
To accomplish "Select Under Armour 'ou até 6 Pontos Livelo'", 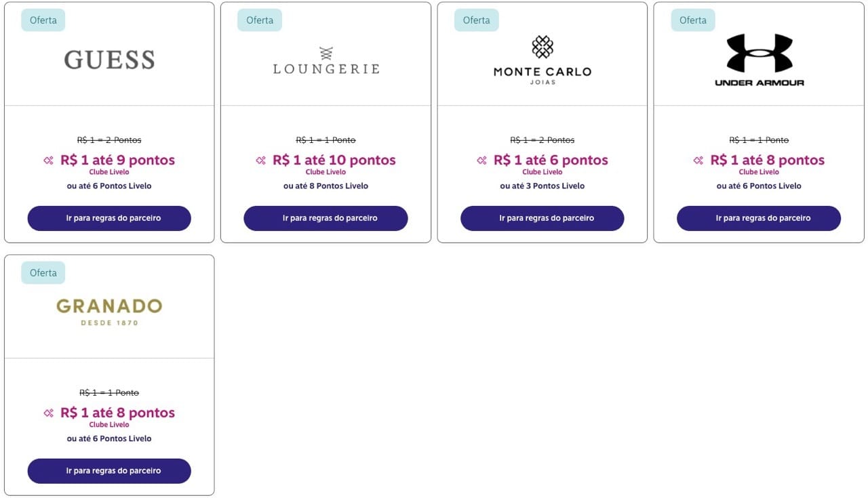I will [759, 186].
